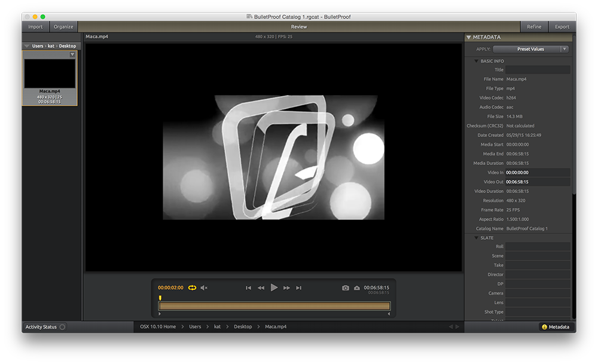Click the golden timeline scrub bar
The image size is (598, 364).
pos(274,306)
